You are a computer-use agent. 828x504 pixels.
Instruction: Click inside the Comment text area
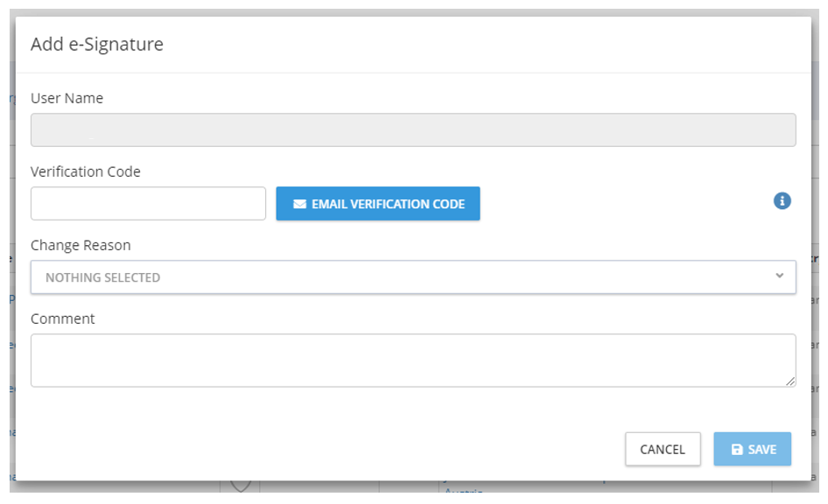click(x=413, y=360)
